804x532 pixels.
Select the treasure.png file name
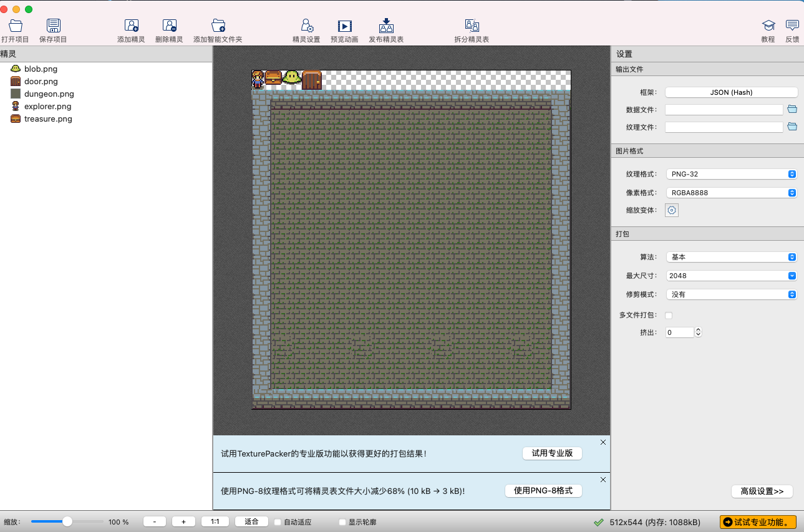(x=48, y=119)
